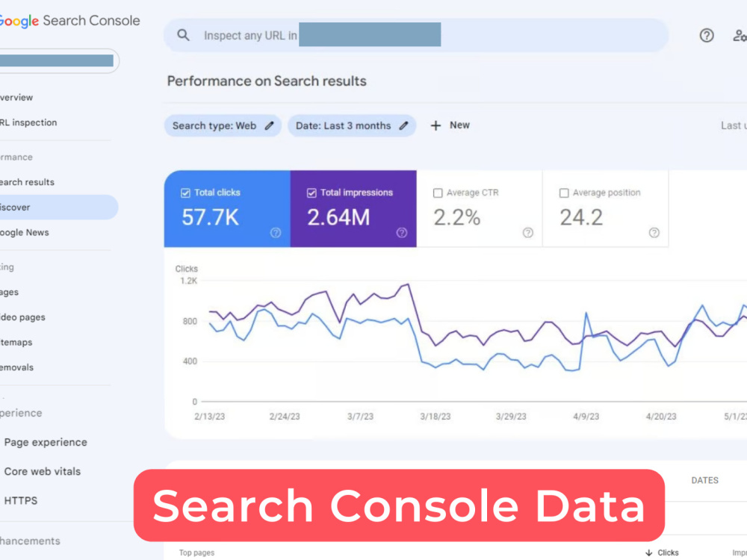
Task: Open URL inspection in the sidebar
Action: coord(28,123)
